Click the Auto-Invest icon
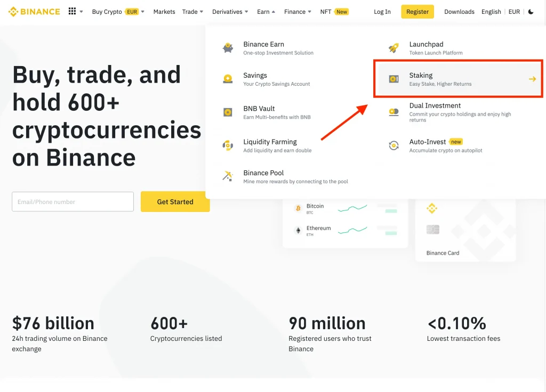Screen dimensions: 546x392 click(394, 145)
